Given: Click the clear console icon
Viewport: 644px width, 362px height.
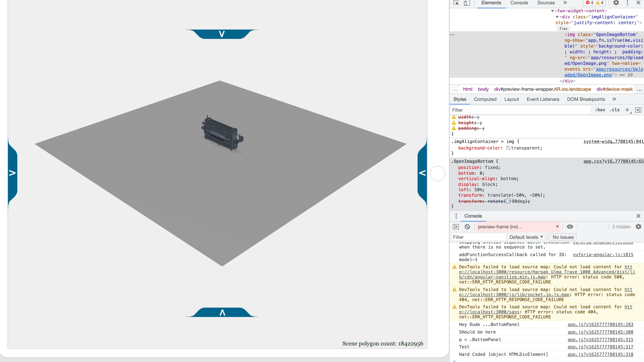Looking at the screenshot, I should (x=467, y=227).
